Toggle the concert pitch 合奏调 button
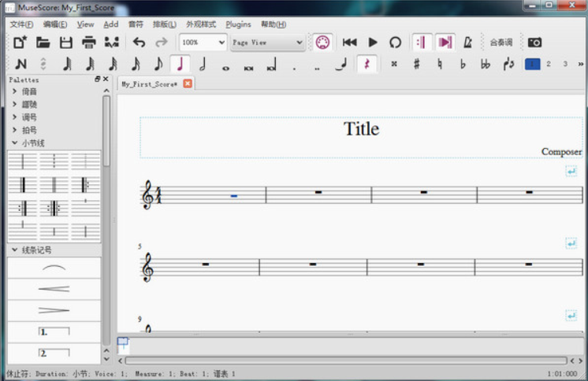 (501, 43)
